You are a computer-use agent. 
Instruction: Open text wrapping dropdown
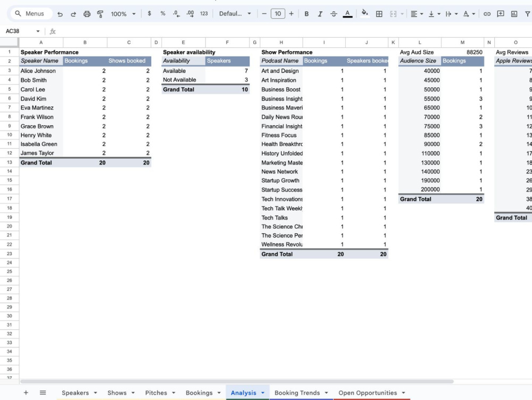451,14
